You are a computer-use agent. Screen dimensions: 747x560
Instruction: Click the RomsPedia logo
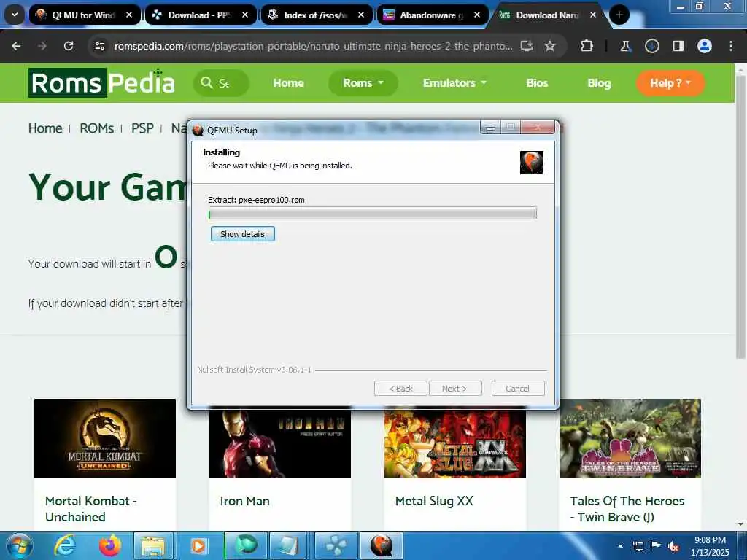point(101,82)
